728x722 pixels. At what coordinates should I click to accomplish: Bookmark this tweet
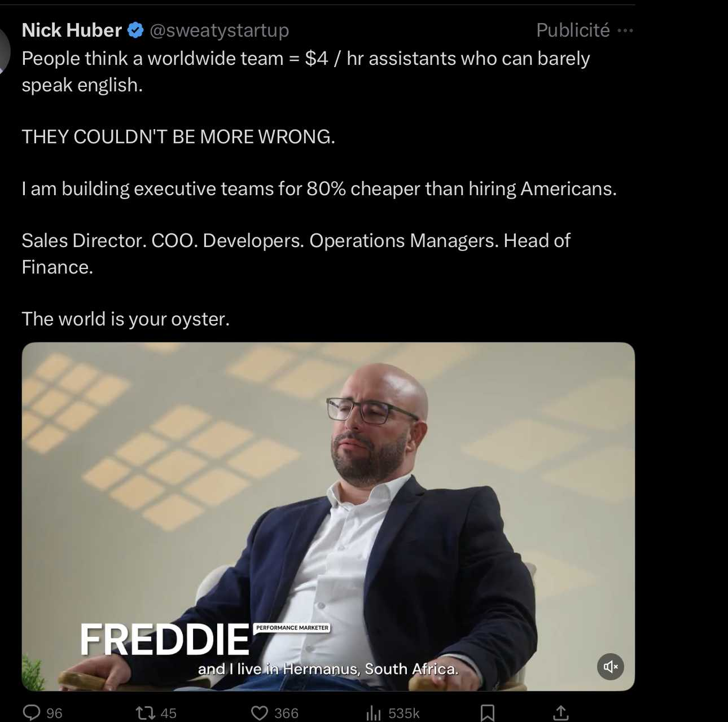click(488, 713)
